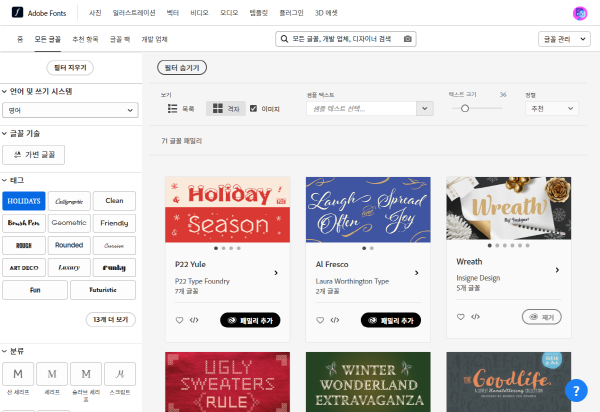The width and height of the screenshot is (600, 412).
Task: Select the Sans Serif classification icon
Action: 18,374
